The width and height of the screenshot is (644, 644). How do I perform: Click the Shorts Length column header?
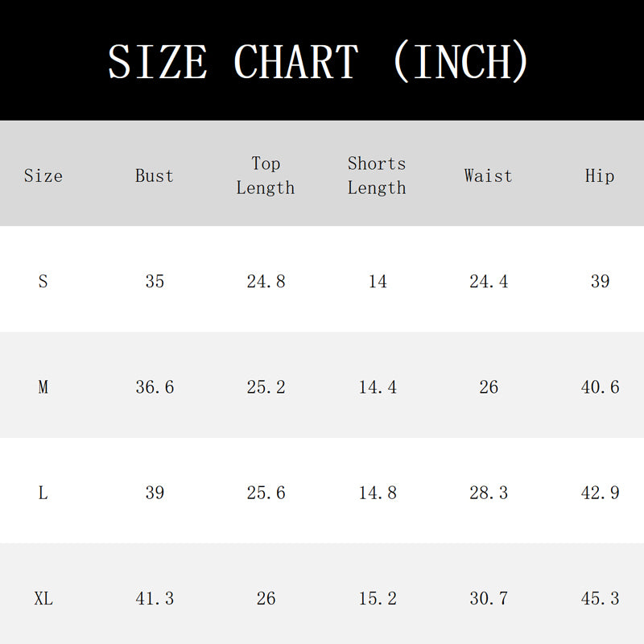click(x=377, y=175)
